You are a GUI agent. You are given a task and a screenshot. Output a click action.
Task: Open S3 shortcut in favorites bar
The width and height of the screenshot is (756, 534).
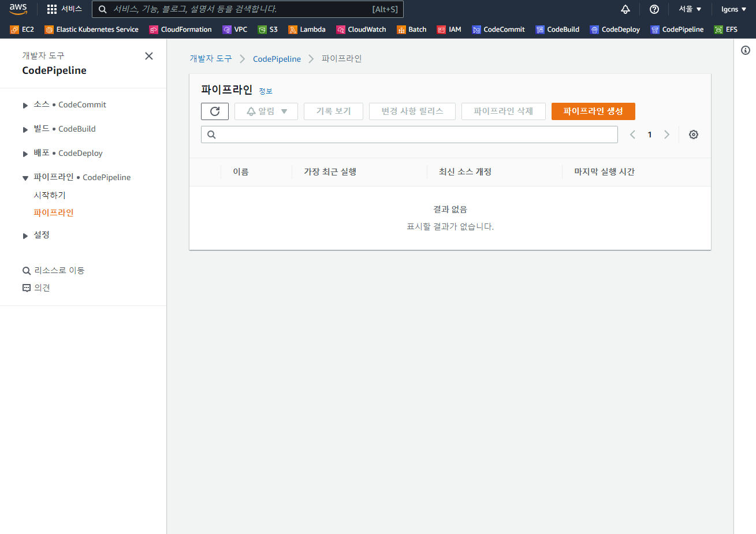[267, 29]
